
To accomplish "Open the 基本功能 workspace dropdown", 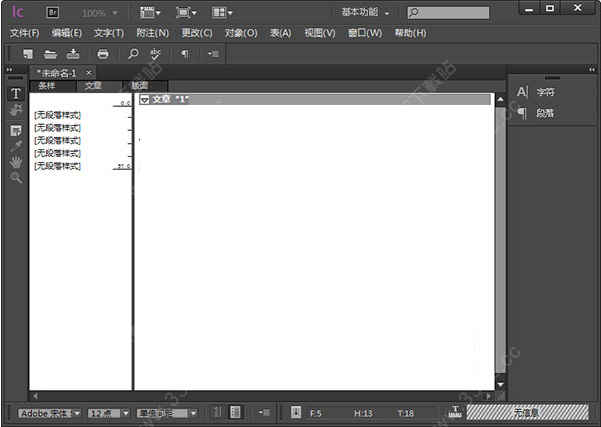I will 365,13.
